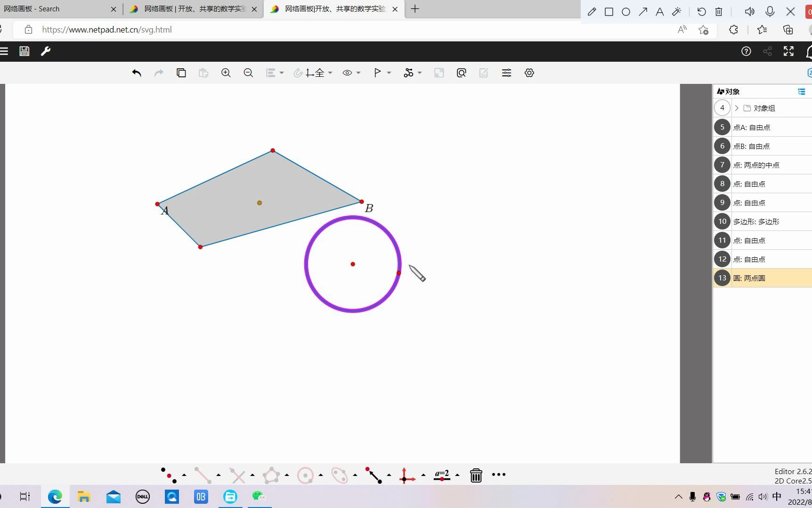This screenshot has height=508, width=812.
Task: Choose the pencil annotation tool
Action: tap(592, 12)
